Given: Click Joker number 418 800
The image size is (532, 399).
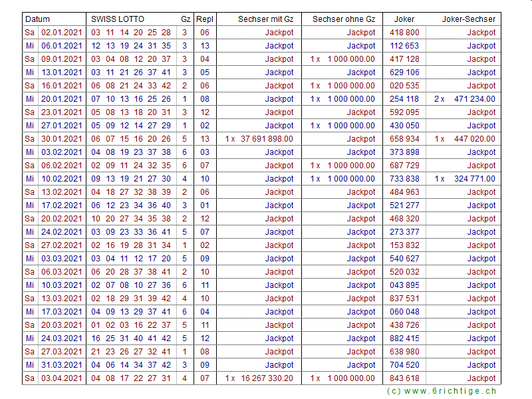Looking at the screenshot, I should 404,33.
